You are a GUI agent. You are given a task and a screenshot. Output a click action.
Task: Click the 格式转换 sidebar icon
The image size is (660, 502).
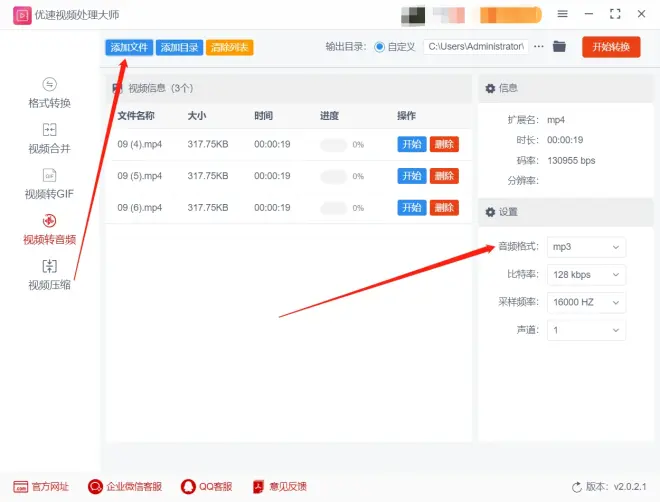(x=49, y=84)
